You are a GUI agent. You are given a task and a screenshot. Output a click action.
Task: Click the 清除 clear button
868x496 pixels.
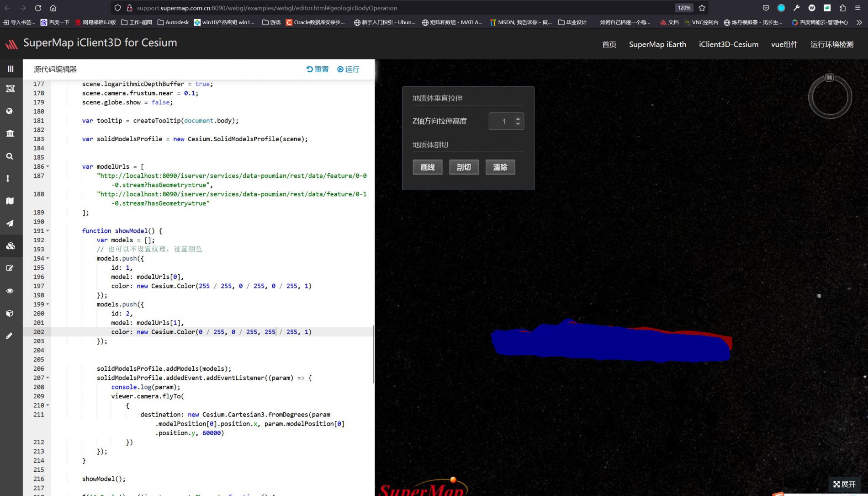coord(500,167)
